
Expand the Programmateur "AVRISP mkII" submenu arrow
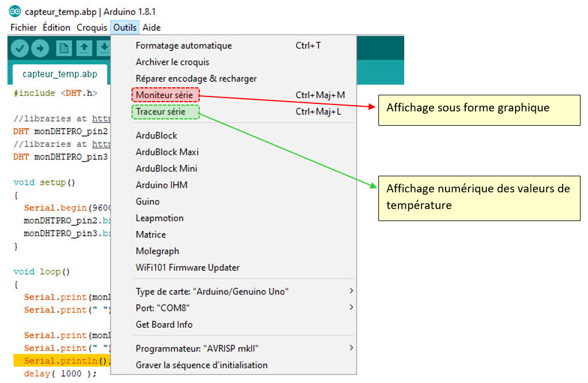351,348
